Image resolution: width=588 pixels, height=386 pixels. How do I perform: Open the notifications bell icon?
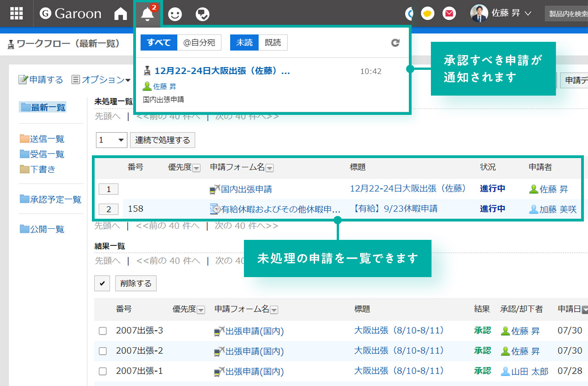(x=147, y=14)
